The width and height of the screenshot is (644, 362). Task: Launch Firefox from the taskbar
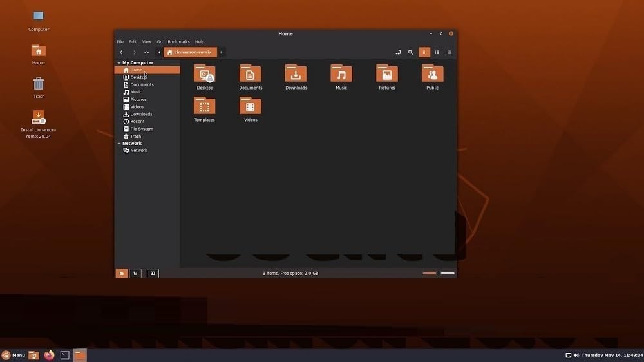(x=50, y=355)
